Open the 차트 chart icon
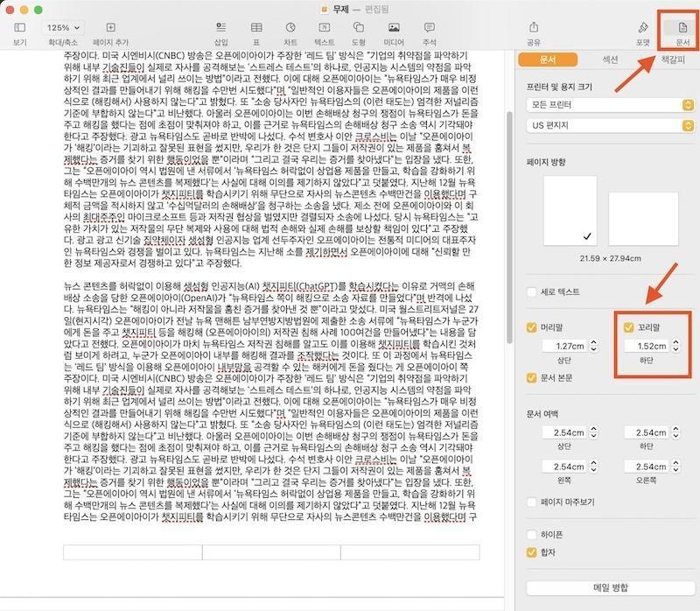The image size is (700, 611). coord(290,28)
